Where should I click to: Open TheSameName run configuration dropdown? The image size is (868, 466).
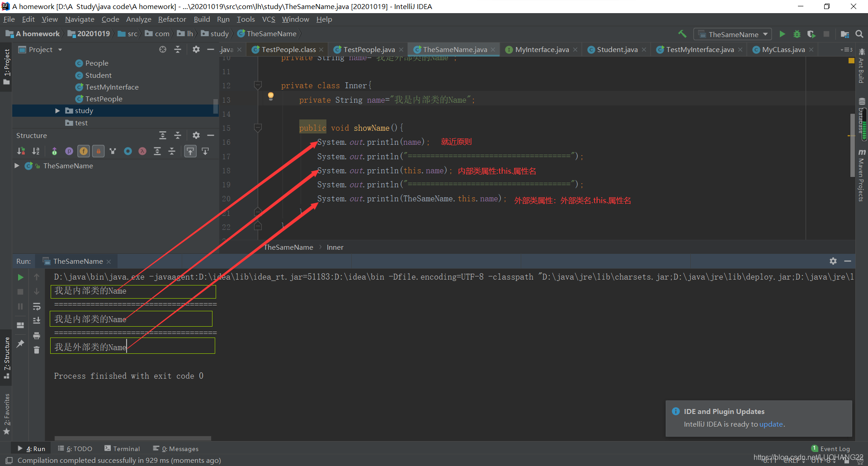[x=733, y=34]
